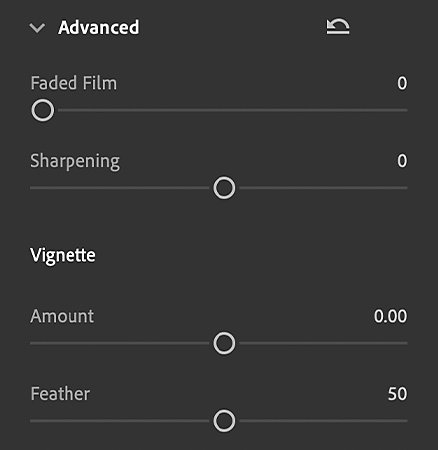Select the Feather value 50 field
The width and height of the screenshot is (438, 450).
[397, 394]
